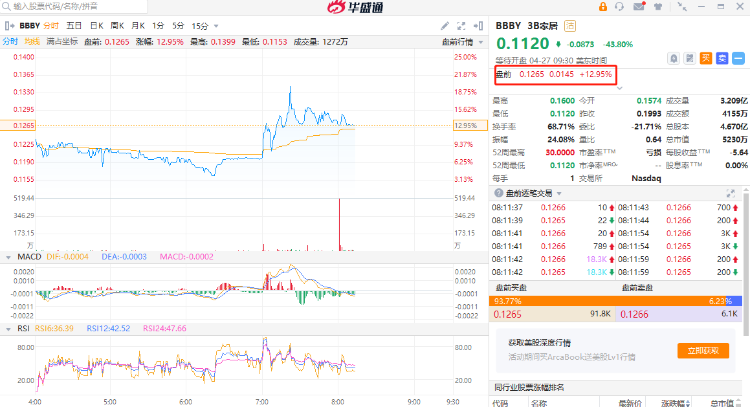Expand the quote details chevron below pre-market
This screenshot has height=407, width=750.
tap(619, 88)
